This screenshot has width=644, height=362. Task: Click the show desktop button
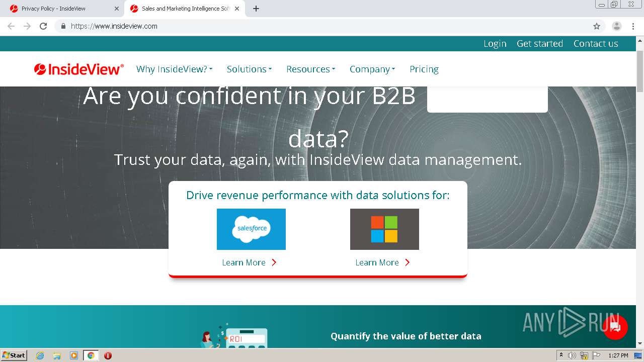638,355
